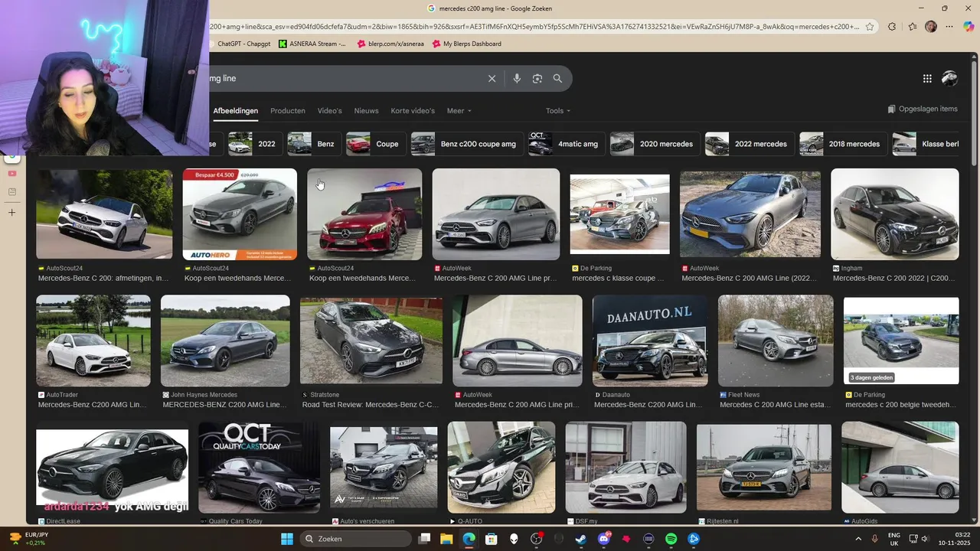Image resolution: width=980 pixels, height=551 pixels.
Task: Expand the Meer dropdown
Action: point(459,111)
